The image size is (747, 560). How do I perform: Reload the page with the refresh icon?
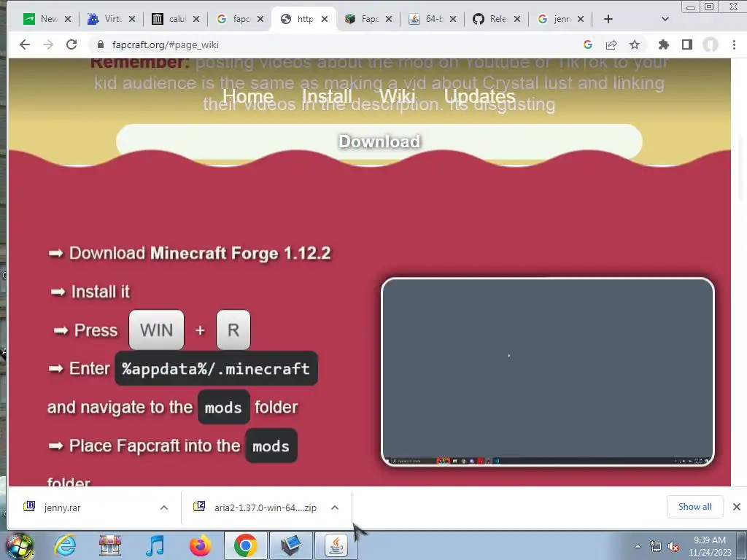[x=71, y=44]
